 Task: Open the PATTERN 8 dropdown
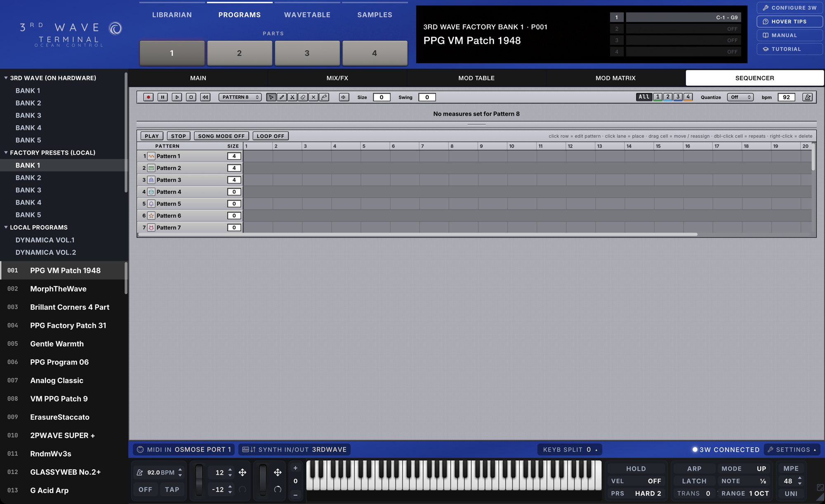(240, 97)
